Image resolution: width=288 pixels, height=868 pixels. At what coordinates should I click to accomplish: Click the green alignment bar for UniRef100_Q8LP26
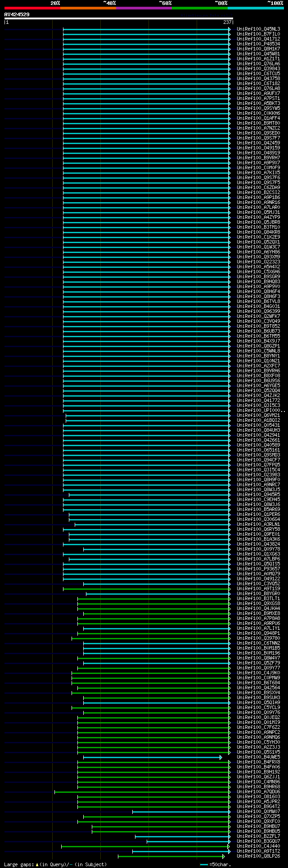(x=171, y=857)
